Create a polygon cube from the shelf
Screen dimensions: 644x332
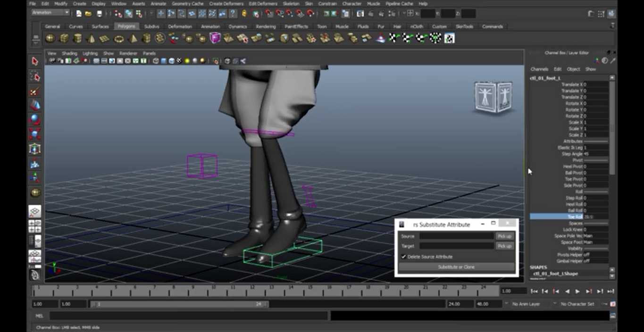[64, 38]
